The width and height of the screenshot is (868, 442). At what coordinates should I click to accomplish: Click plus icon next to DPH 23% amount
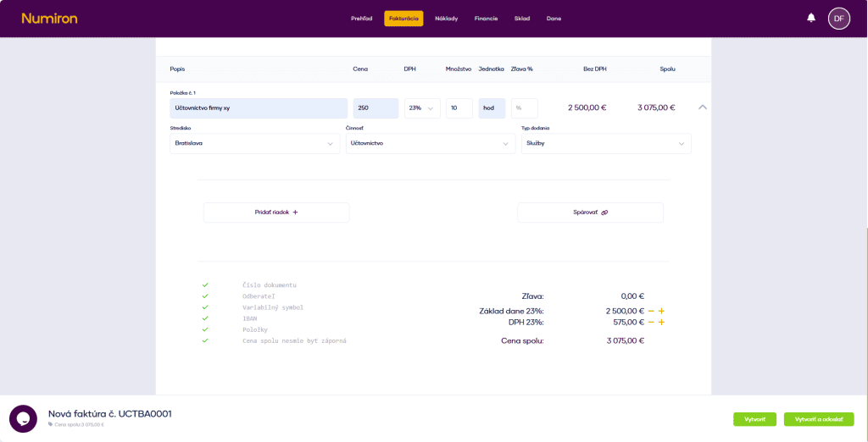pyautogui.click(x=661, y=323)
